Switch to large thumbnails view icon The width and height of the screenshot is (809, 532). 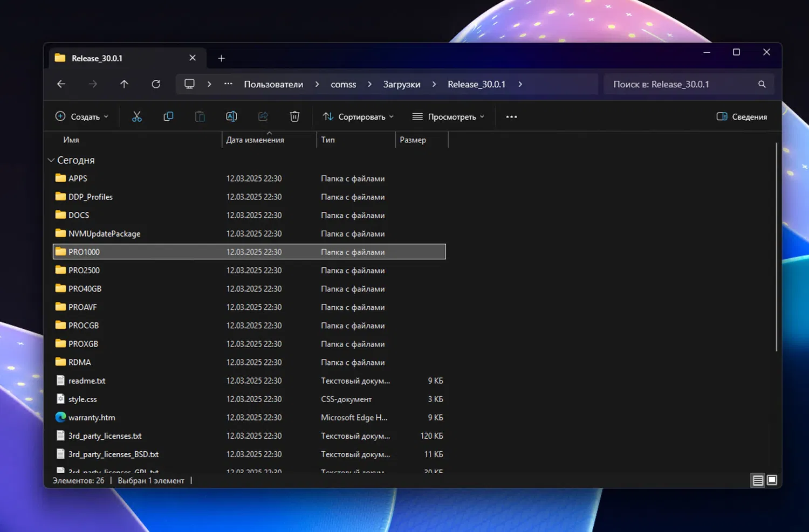[x=772, y=480]
